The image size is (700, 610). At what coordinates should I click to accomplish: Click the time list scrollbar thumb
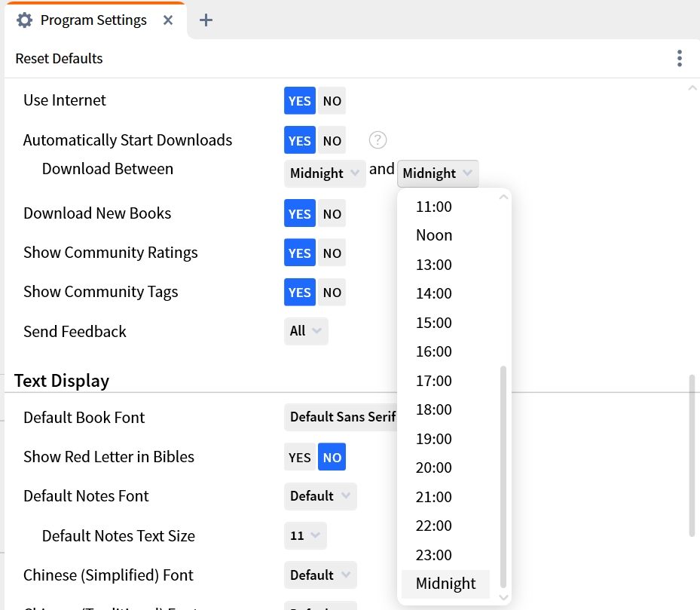(503, 477)
